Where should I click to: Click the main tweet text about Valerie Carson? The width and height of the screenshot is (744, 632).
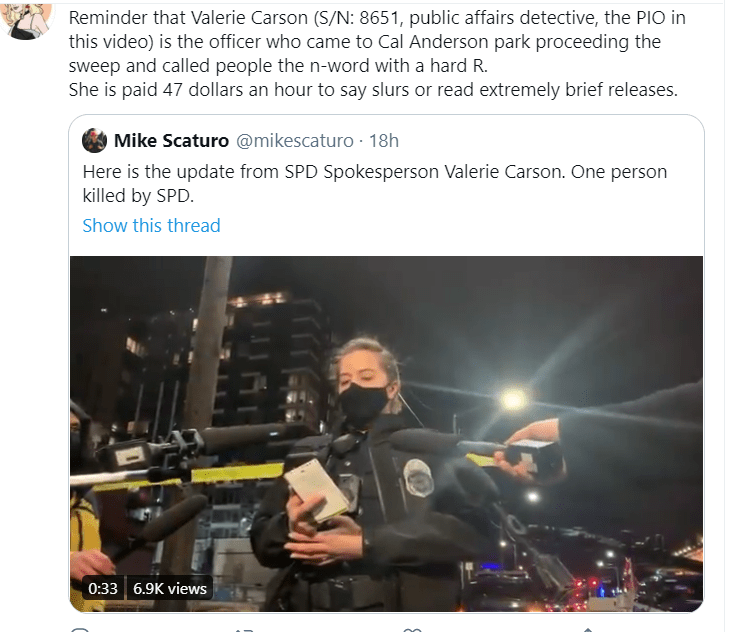[x=377, y=54]
